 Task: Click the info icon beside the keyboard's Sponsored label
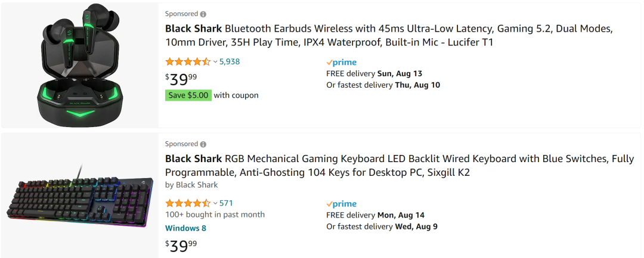point(203,144)
